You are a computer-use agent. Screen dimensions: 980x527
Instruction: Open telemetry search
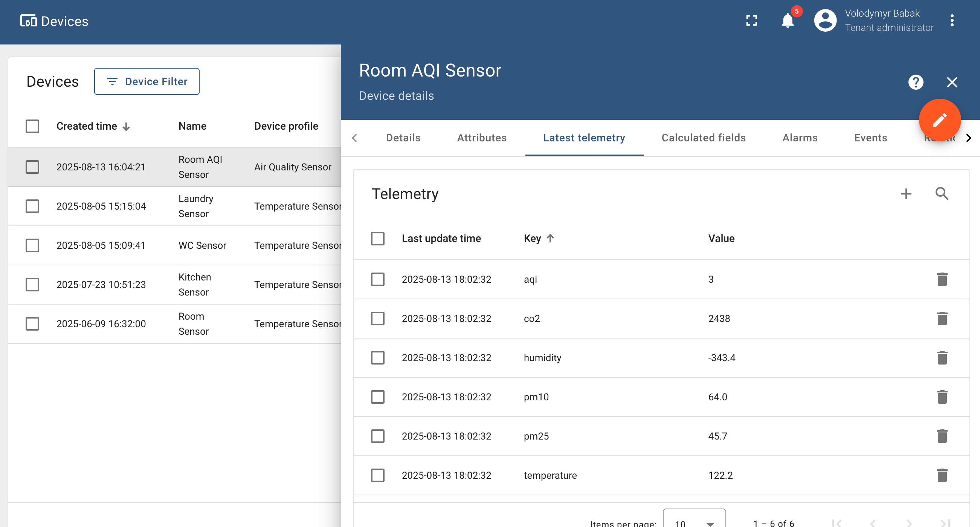(x=942, y=194)
